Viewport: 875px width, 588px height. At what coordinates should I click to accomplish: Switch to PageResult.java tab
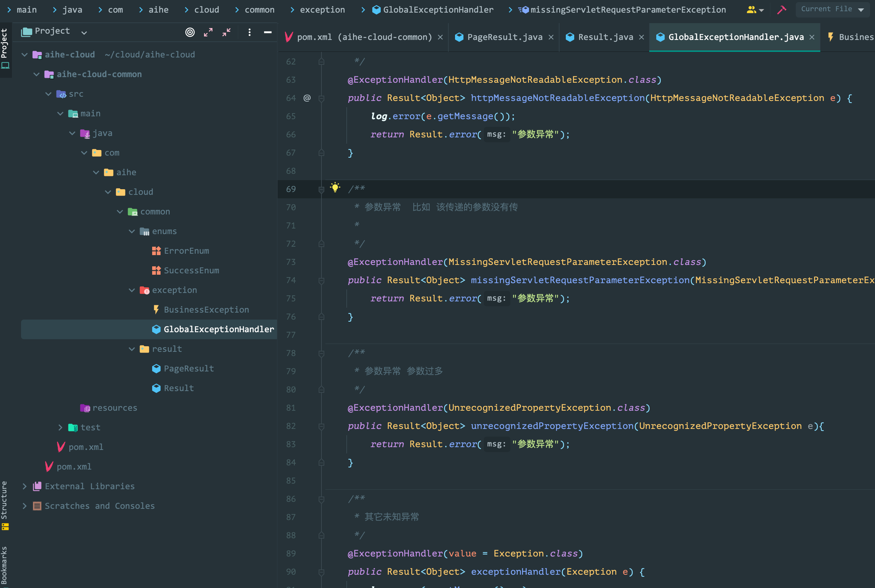[x=504, y=37]
